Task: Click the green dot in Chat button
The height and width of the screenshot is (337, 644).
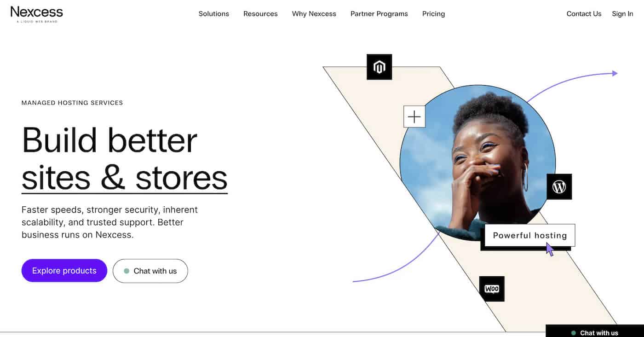Action: 126,271
